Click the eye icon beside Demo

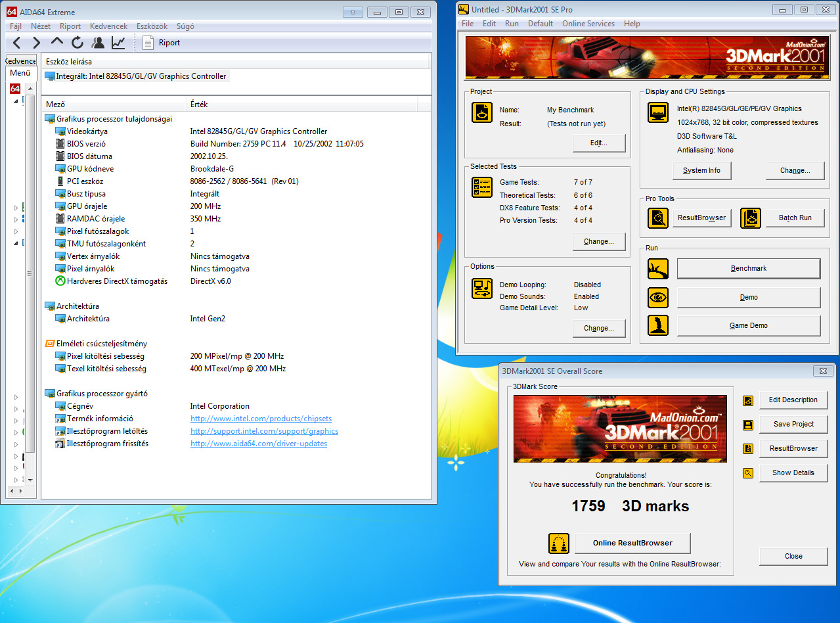tap(658, 297)
